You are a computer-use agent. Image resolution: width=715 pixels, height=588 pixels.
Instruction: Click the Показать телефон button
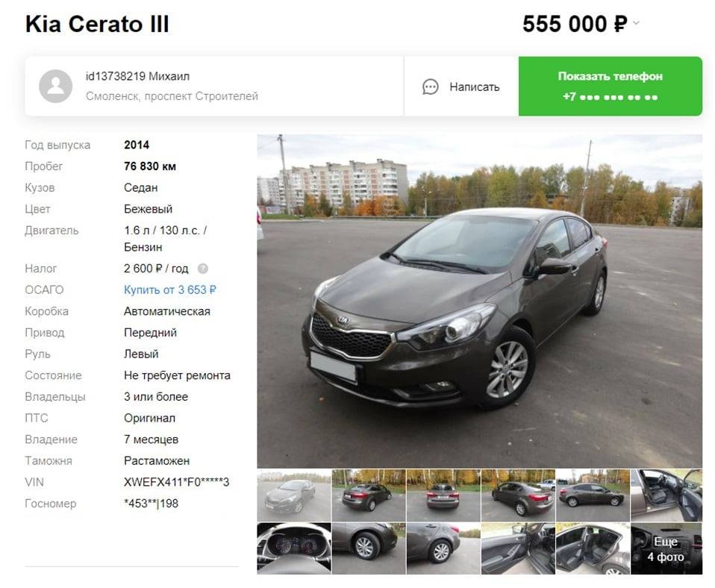(x=610, y=86)
